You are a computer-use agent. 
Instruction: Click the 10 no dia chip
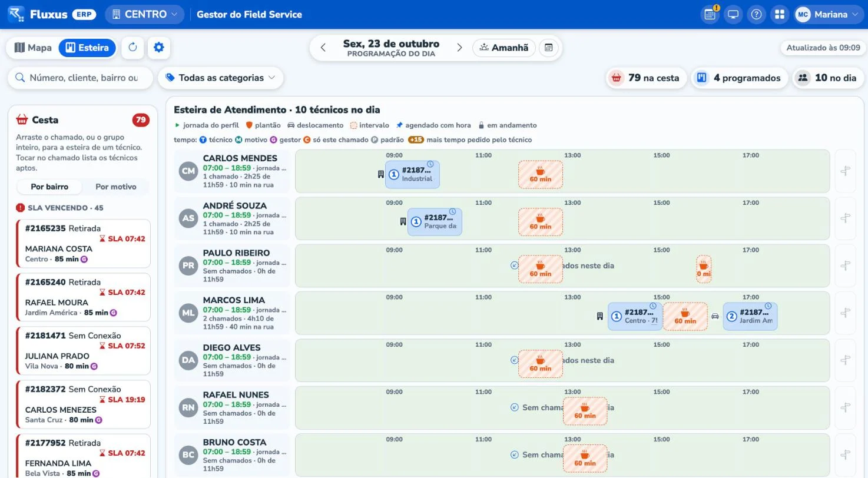[828, 78]
